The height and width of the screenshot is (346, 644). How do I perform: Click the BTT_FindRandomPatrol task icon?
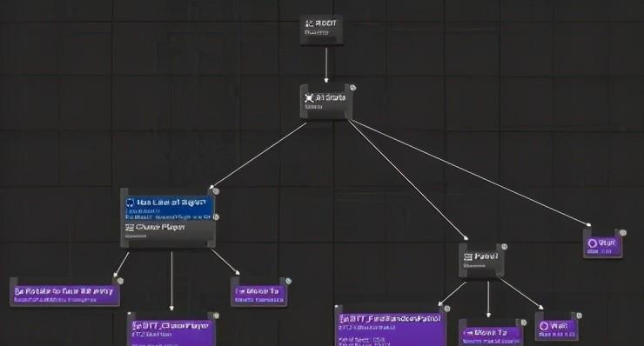pos(344,319)
